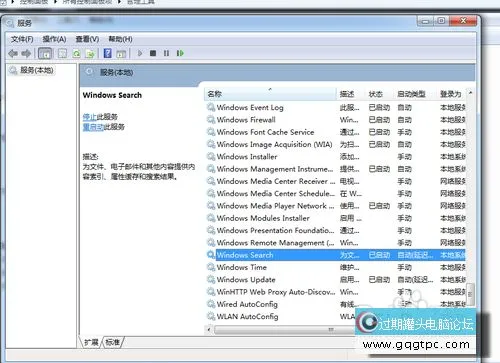Viewport: 500px width, 363px height.
Task: Select the highlighted Windows Search service
Action: (335, 255)
